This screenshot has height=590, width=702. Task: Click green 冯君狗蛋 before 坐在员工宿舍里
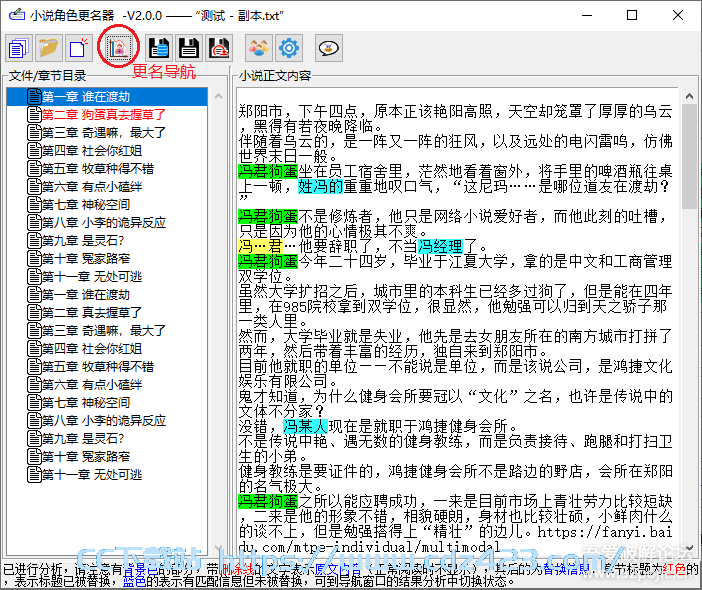click(x=268, y=171)
